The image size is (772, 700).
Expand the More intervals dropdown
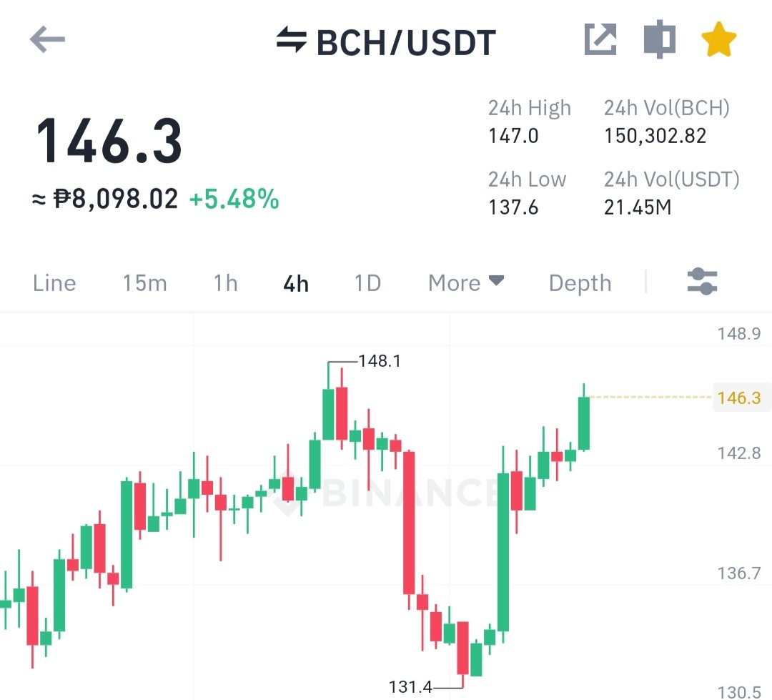[466, 282]
